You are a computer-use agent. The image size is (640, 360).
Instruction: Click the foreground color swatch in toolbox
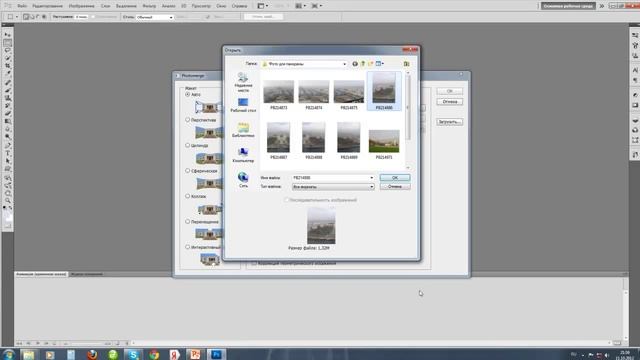click(x=7, y=213)
